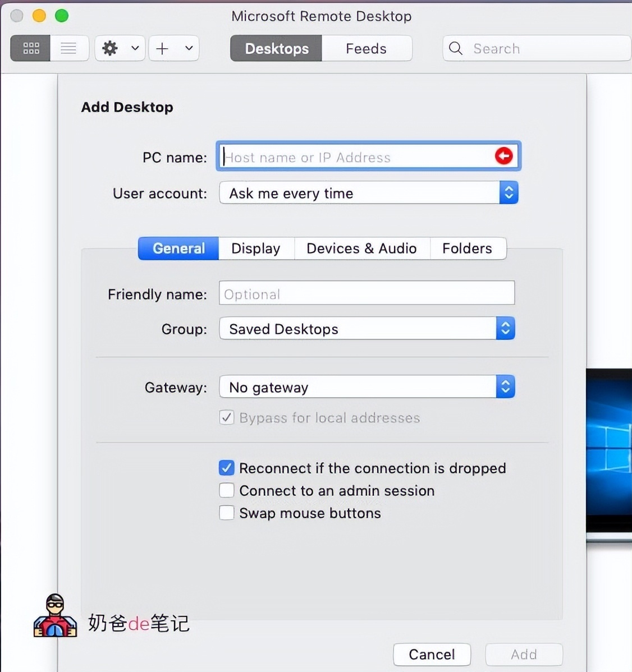Click the yellow minimize window button
This screenshot has height=672, width=632.
39,16
